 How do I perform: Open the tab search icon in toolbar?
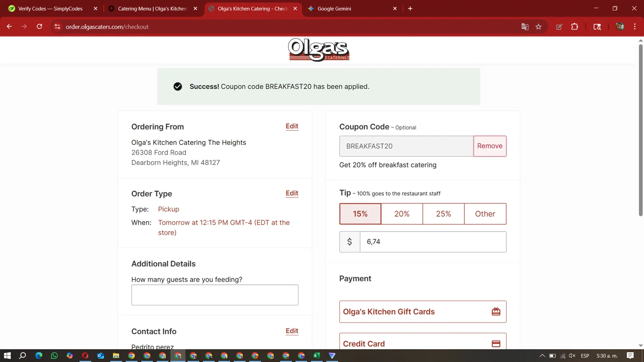pyautogui.click(x=597, y=27)
